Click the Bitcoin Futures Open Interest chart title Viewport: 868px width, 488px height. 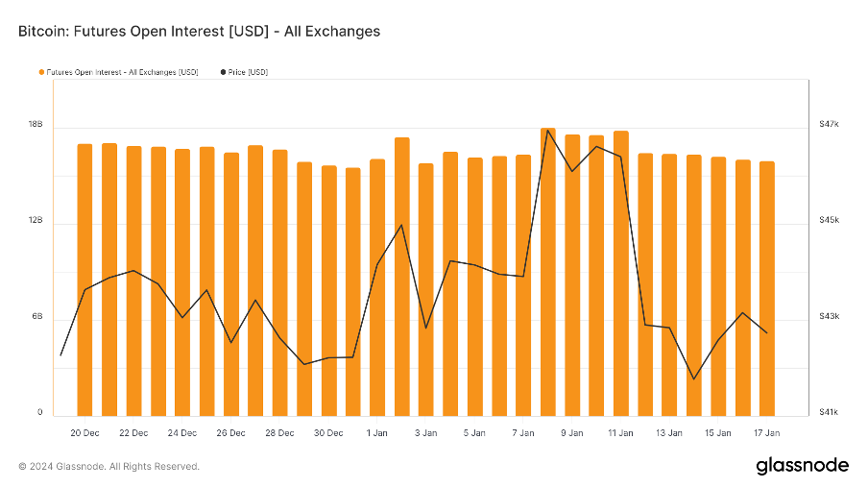tap(200, 32)
